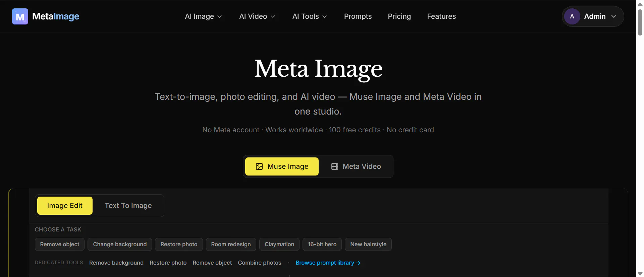Choose the Claymation task

pos(279,245)
